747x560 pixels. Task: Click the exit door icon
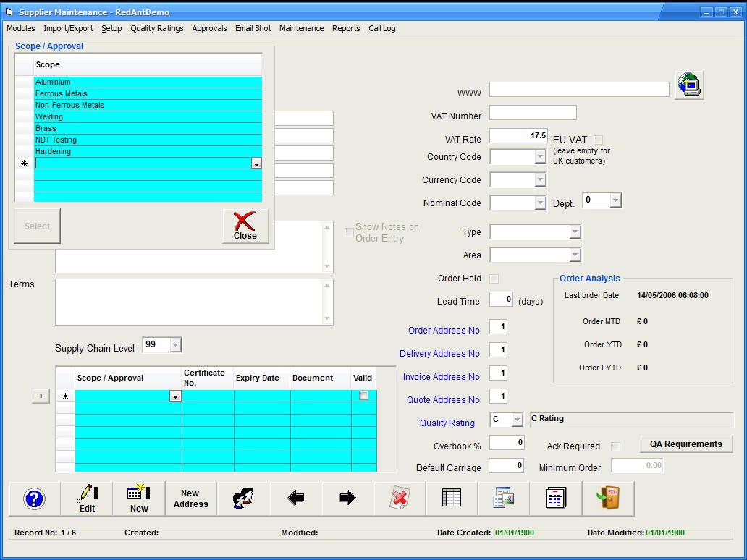tap(608, 499)
